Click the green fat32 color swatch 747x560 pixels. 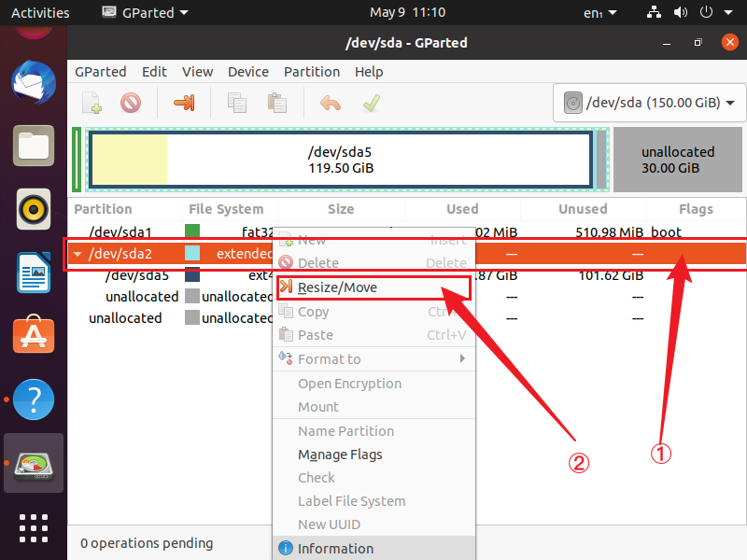[x=192, y=231]
